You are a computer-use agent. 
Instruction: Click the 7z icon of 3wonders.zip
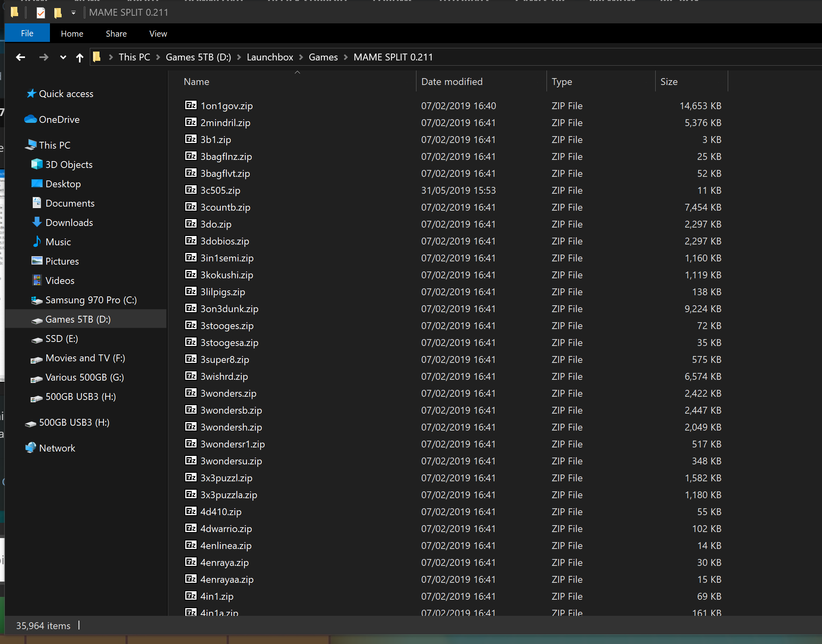191,393
